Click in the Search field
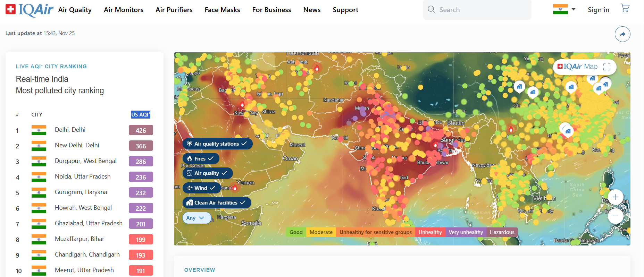This screenshot has width=644, height=277. [477, 10]
